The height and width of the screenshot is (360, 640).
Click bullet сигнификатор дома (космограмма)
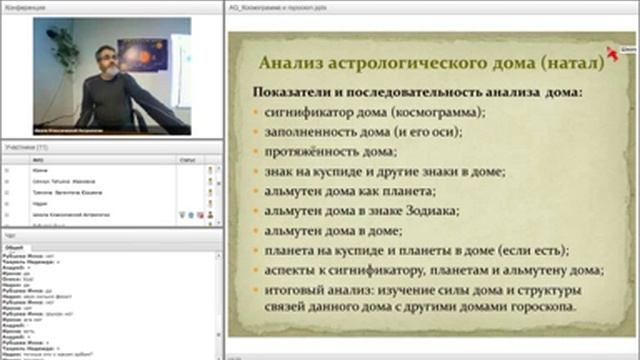pos(375,112)
